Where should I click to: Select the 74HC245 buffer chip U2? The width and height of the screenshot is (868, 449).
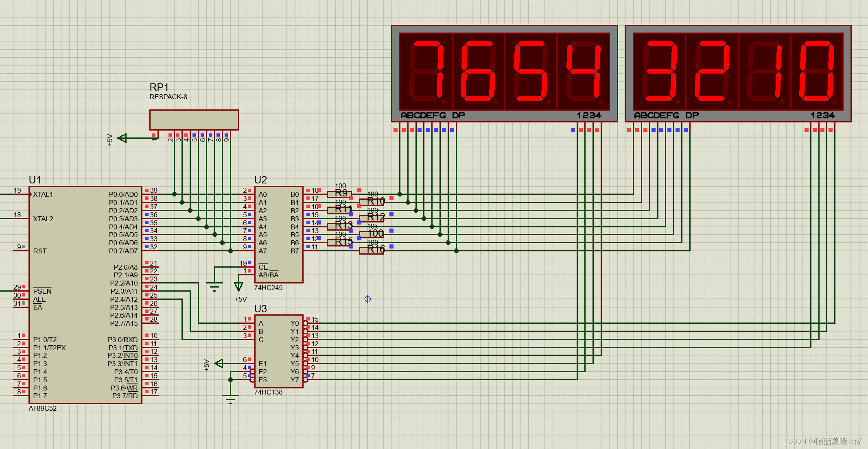click(x=279, y=234)
